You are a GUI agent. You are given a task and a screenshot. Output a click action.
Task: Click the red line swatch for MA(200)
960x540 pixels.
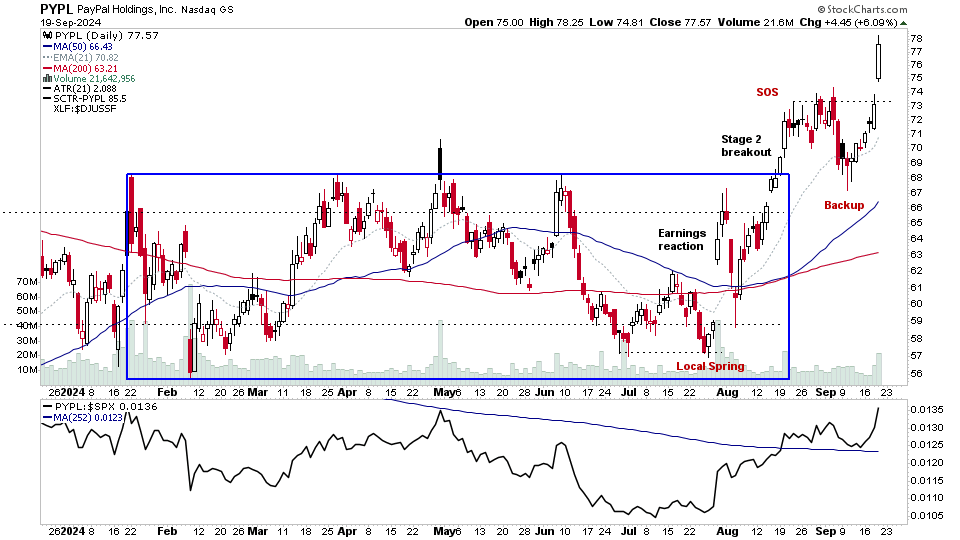(x=47, y=69)
